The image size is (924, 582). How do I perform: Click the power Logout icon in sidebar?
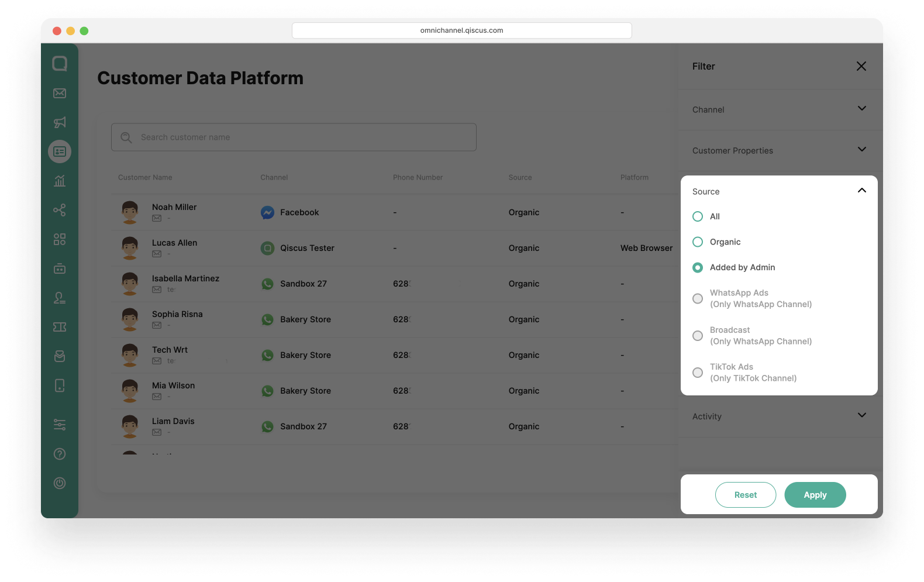pos(60,483)
